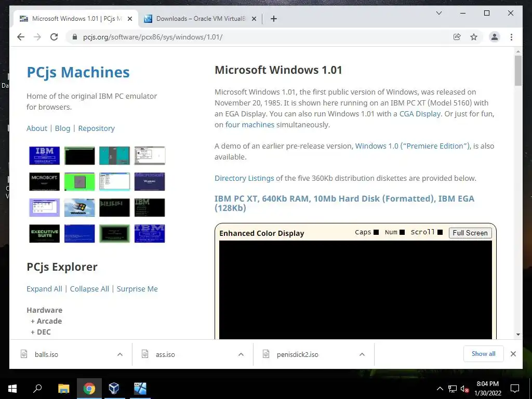Image resolution: width=532 pixels, height=399 pixels.
Task: Open taskbar search magnifier
Action: (x=37, y=389)
